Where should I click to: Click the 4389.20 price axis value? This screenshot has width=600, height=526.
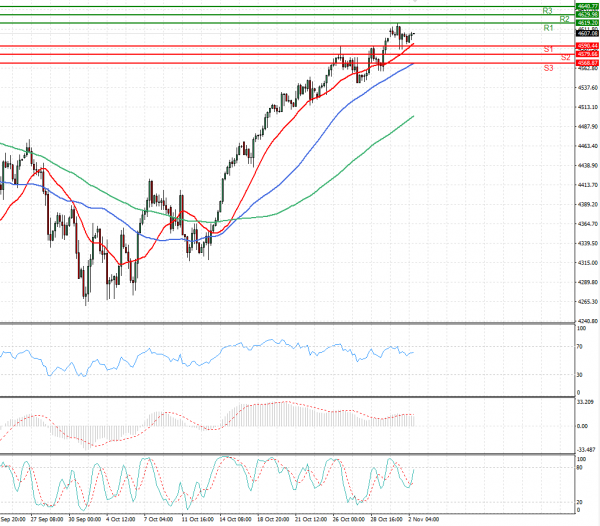coord(588,205)
